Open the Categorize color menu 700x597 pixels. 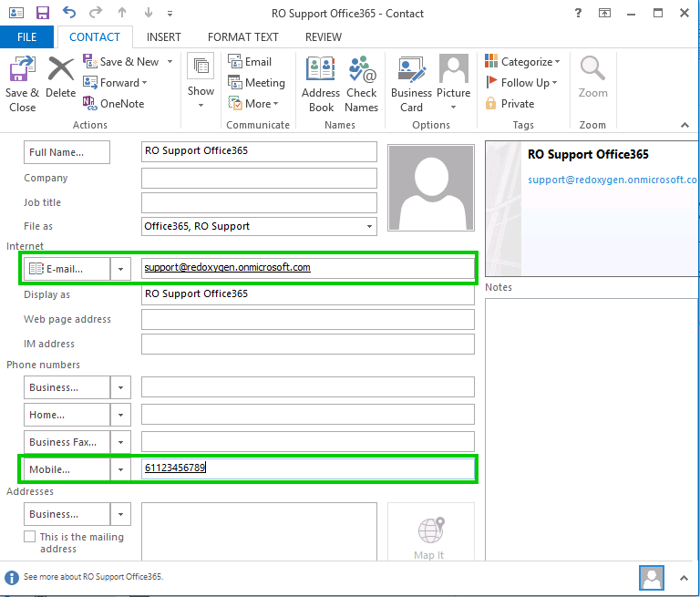click(522, 62)
